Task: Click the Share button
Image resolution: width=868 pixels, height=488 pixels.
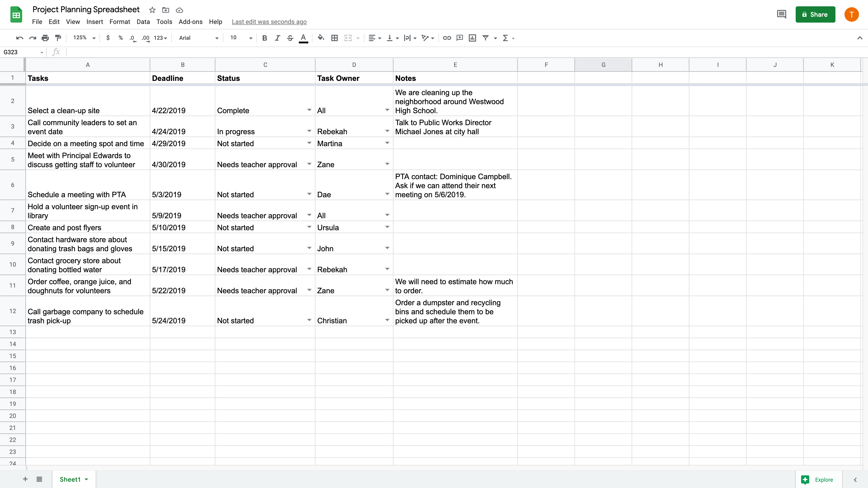Action: [815, 14]
